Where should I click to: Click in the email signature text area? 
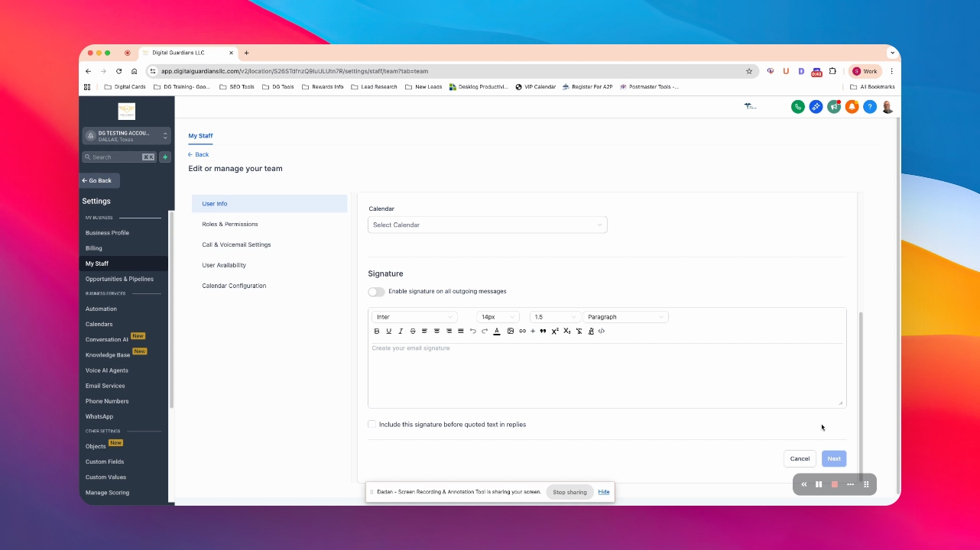tap(607, 374)
